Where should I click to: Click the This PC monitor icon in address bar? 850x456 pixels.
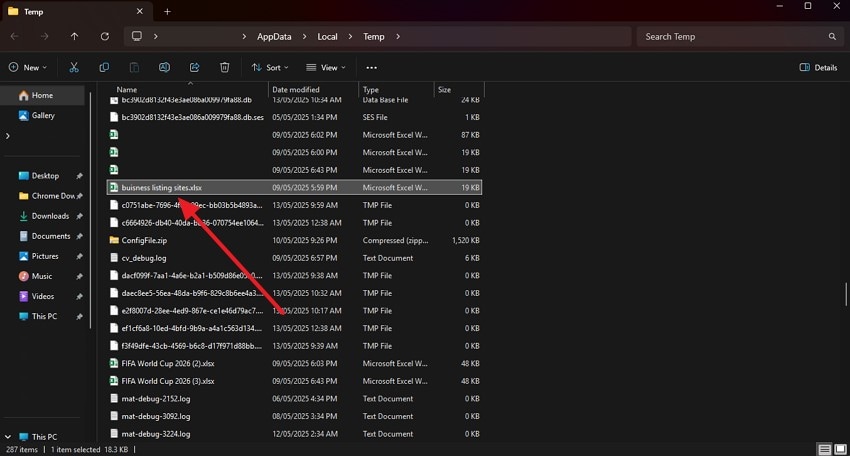(137, 36)
